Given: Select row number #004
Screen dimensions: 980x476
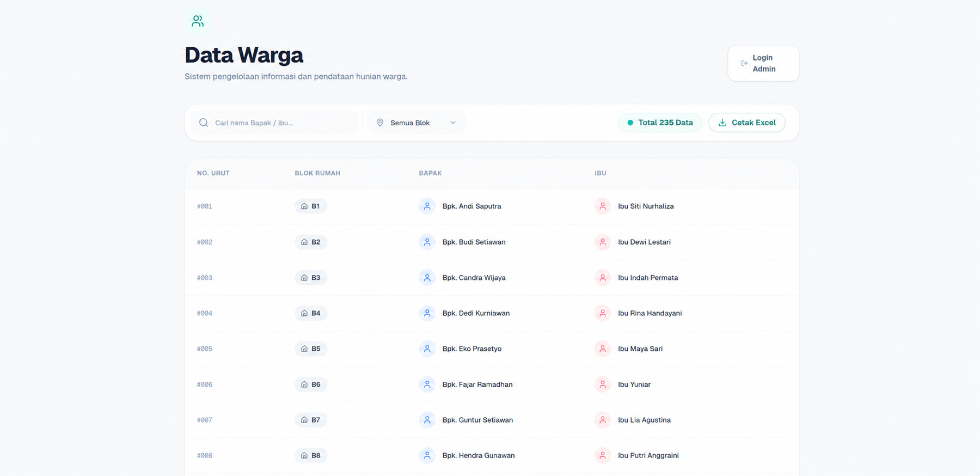Looking at the screenshot, I should [205, 313].
